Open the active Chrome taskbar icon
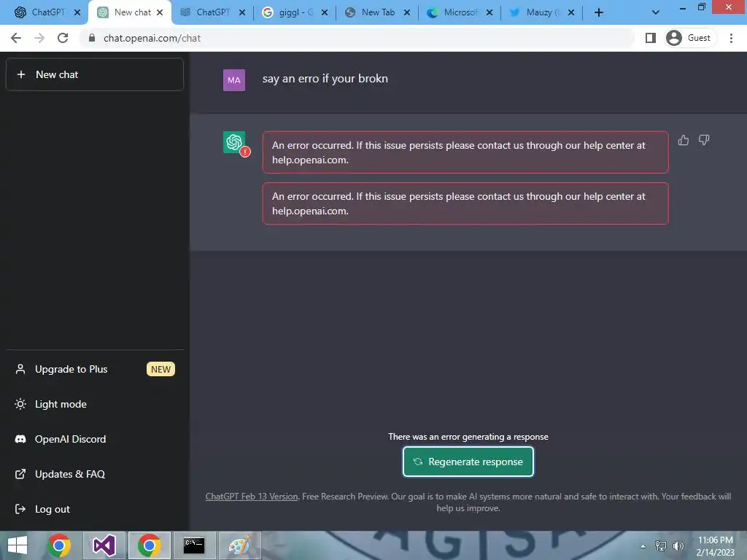 coord(149,545)
